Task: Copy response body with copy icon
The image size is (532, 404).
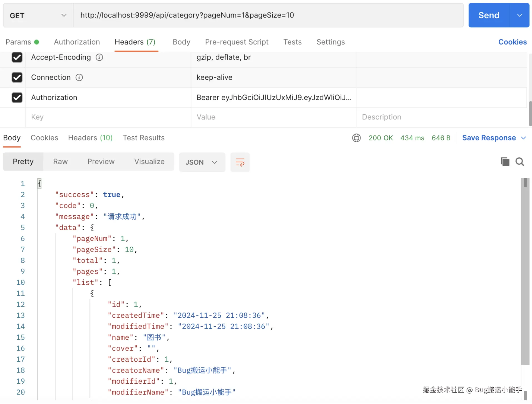Action: tap(505, 162)
